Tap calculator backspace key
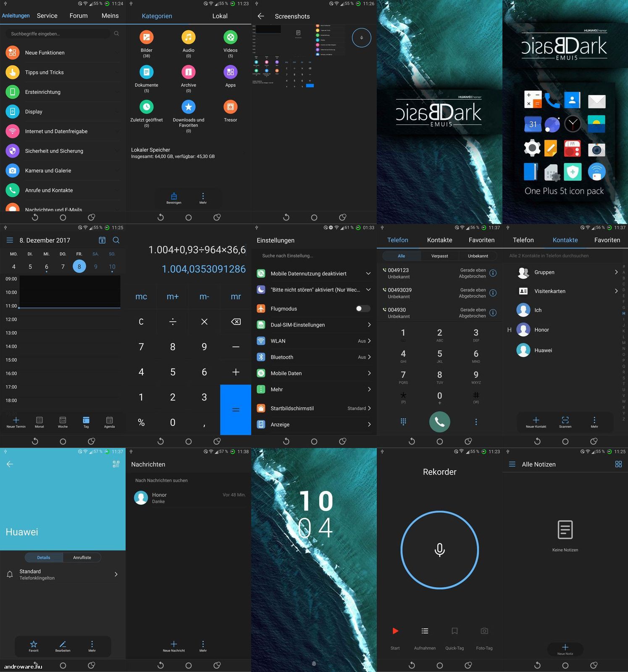The image size is (628, 672). click(236, 322)
